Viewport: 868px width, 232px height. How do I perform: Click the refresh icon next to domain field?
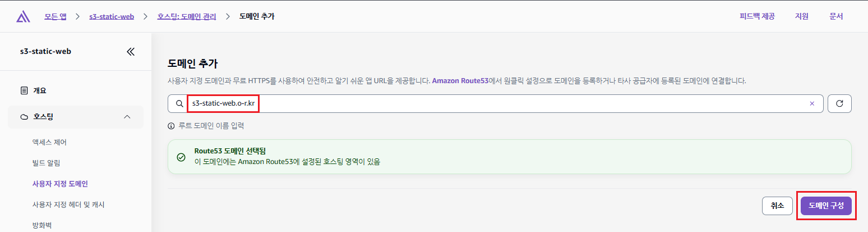(839, 103)
